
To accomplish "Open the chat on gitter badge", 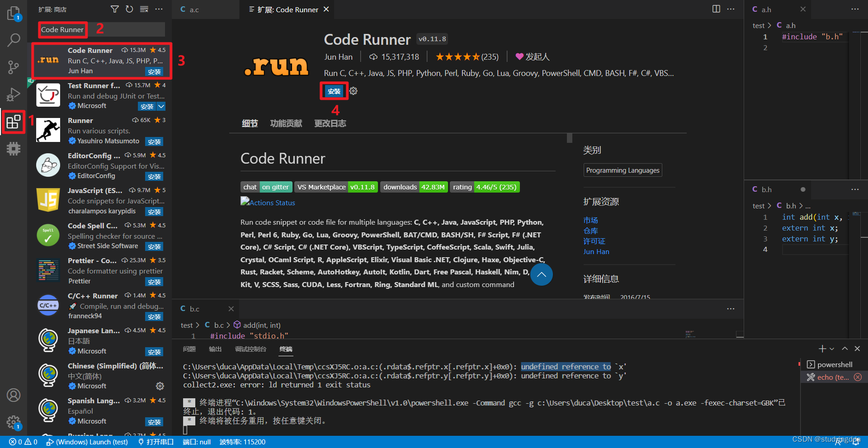I will 266,187.
